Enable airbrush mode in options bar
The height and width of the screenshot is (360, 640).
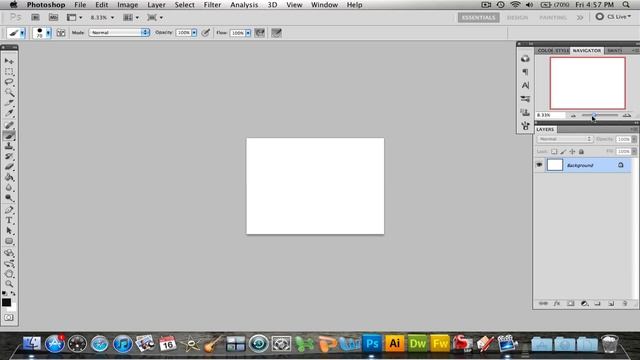click(260, 33)
